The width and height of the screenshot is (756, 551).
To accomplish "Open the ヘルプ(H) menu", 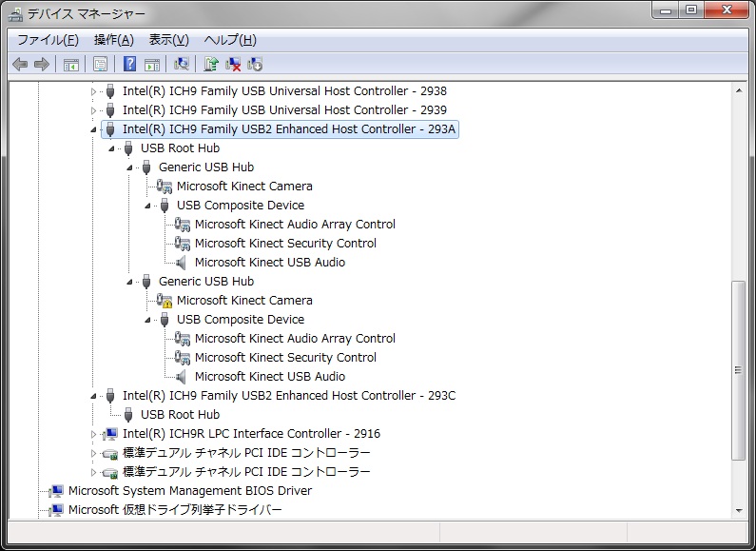I will coord(230,40).
